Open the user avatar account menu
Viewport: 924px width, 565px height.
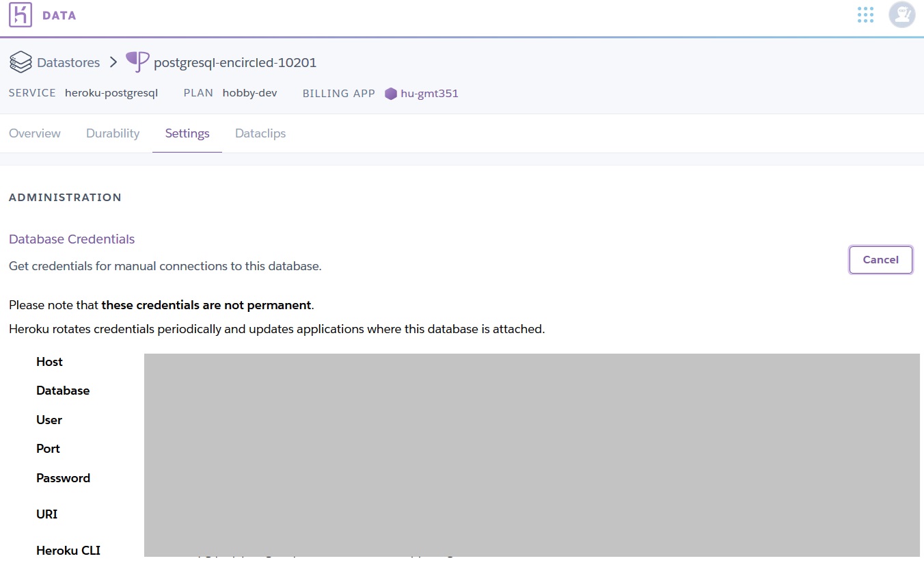click(x=901, y=15)
